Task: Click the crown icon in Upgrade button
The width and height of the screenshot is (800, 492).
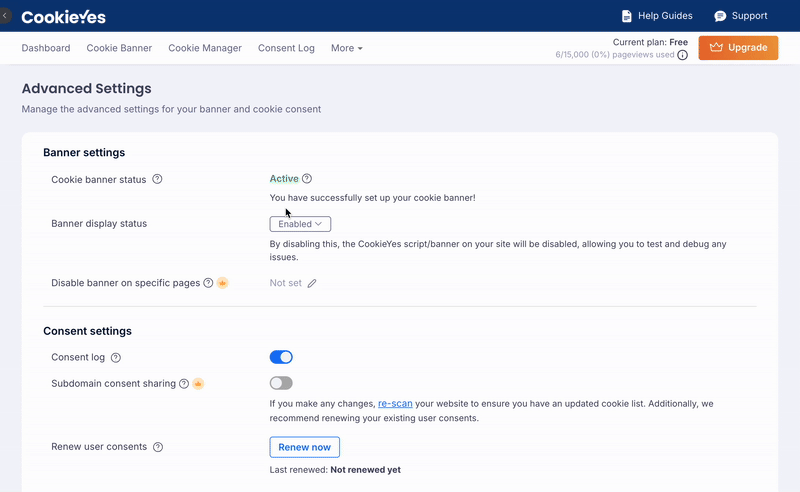Action: coord(716,47)
